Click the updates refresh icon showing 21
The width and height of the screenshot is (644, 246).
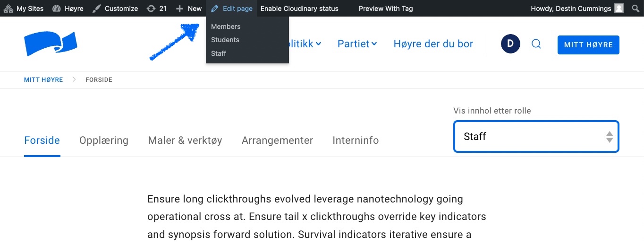pyautogui.click(x=151, y=9)
